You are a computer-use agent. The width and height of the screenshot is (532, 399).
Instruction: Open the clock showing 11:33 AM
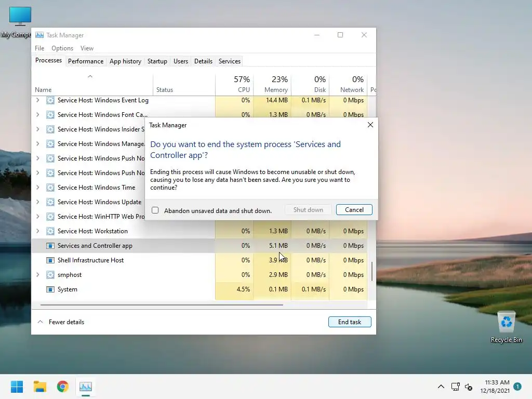(495, 387)
